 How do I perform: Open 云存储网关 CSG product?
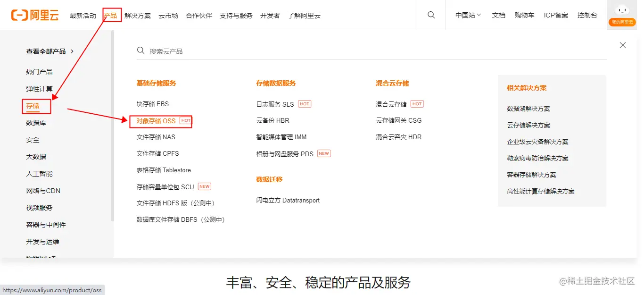399,120
